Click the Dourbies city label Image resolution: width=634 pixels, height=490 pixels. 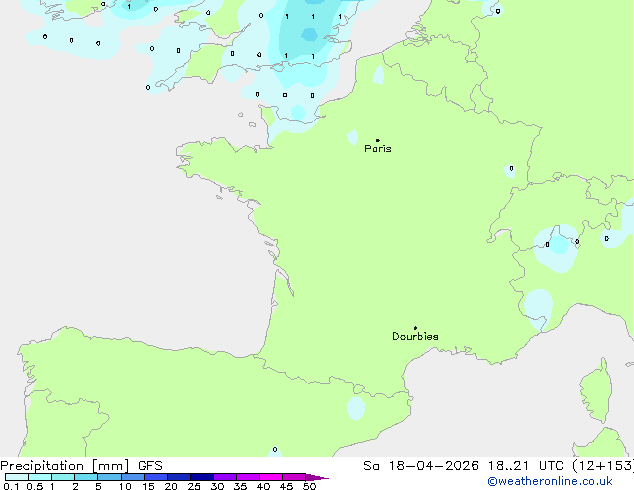pos(415,336)
